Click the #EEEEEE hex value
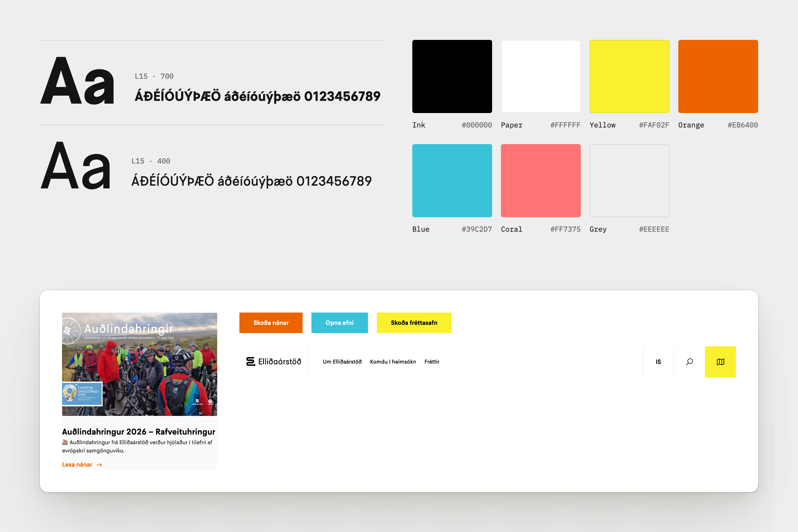Viewport: 798px width, 532px height. pyautogui.click(x=654, y=229)
